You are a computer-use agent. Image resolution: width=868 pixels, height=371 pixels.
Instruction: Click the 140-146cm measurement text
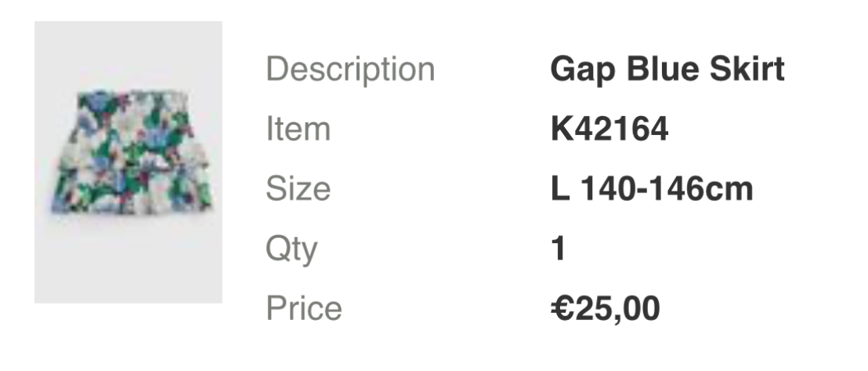click(x=666, y=189)
